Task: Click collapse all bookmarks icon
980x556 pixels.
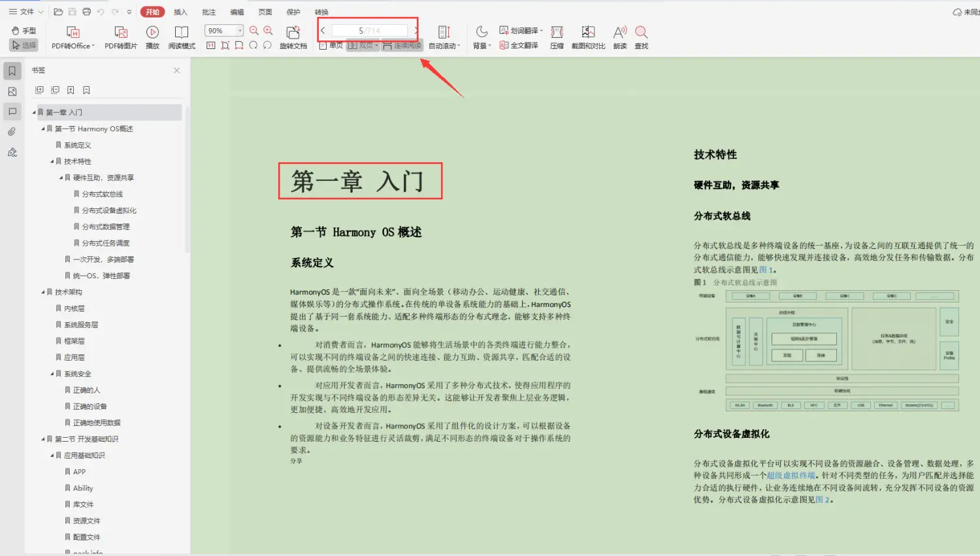Action: (x=55, y=90)
